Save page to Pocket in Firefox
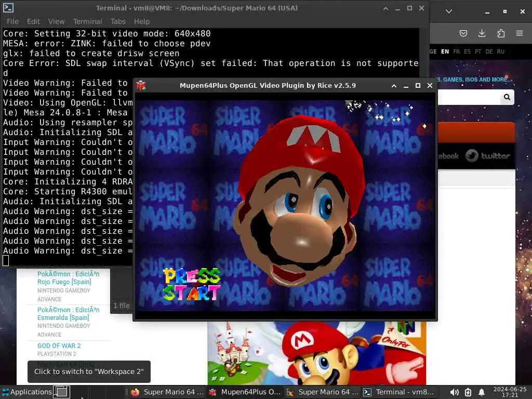The image size is (532, 399). [x=463, y=33]
